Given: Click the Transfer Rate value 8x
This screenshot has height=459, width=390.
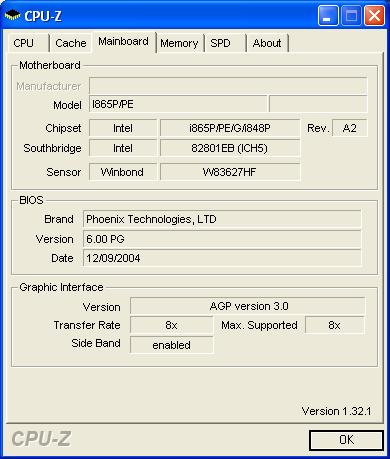Looking at the screenshot, I should 171,325.
